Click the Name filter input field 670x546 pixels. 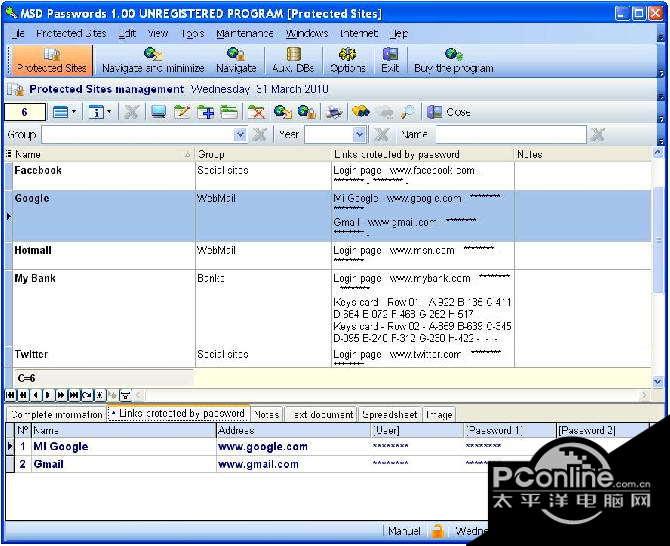pos(511,135)
